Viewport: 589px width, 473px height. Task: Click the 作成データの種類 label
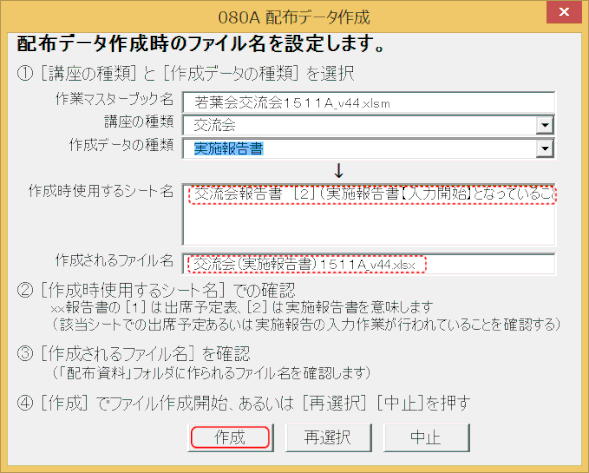click(121, 144)
